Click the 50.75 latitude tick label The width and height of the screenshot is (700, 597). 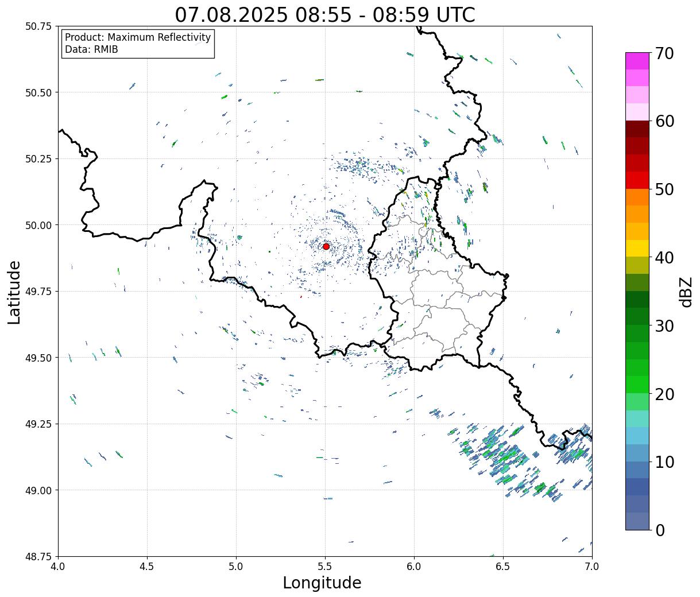[38, 26]
